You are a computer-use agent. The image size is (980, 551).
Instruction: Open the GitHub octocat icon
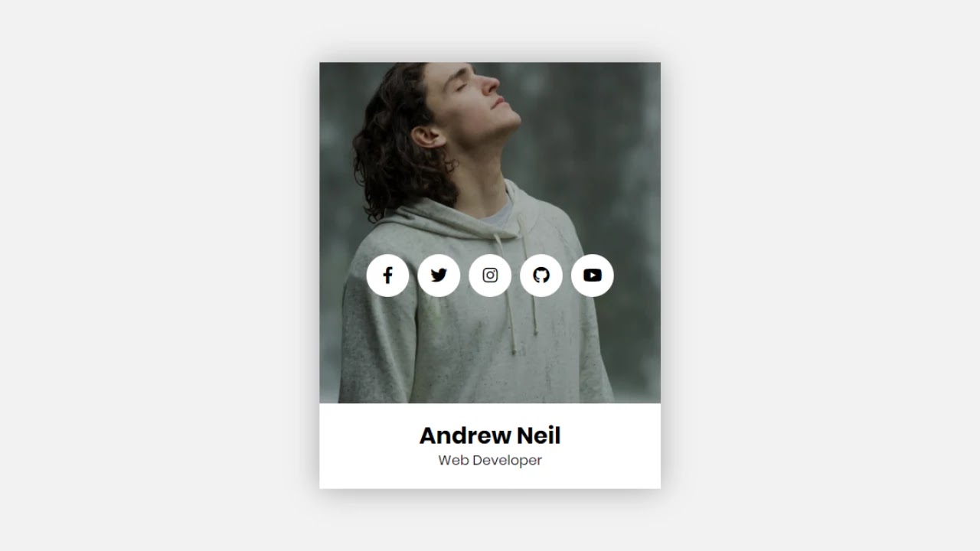[541, 275]
